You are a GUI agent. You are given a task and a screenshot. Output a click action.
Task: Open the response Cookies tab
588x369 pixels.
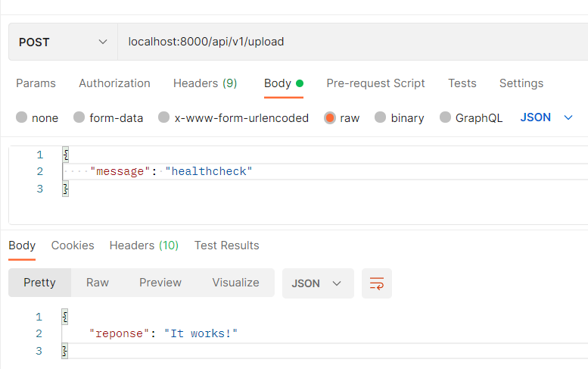coord(73,245)
